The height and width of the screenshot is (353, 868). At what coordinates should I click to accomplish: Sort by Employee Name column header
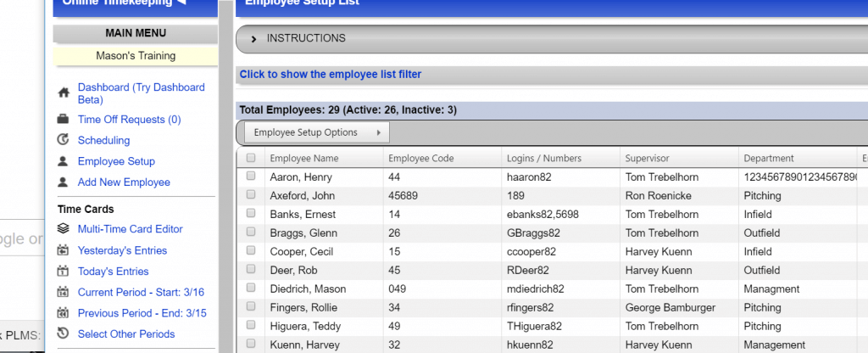(x=304, y=159)
